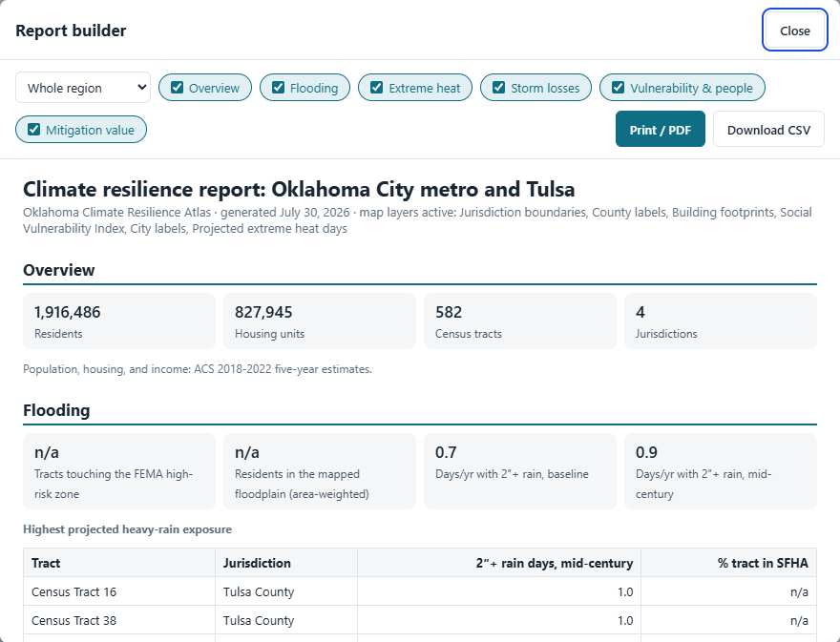Open the Whole region dropdown
This screenshot has width=840, height=642.
(83, 88)
